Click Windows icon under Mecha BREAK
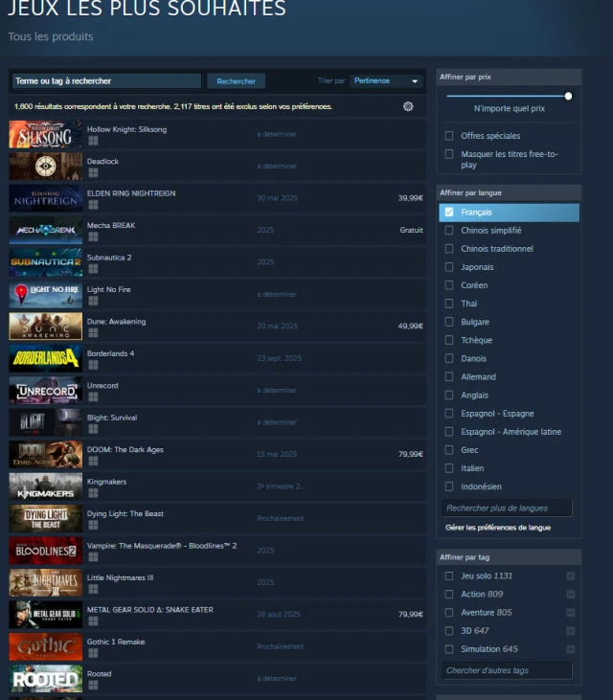The height and width of the screenshot is (700, 613). [93, 237]
